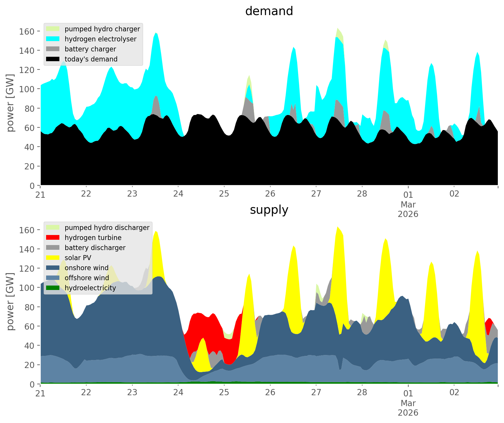Click the pumped hydro charger legend swatch
The height and width of the screenshot is (423, 504).
coord(53,29)
